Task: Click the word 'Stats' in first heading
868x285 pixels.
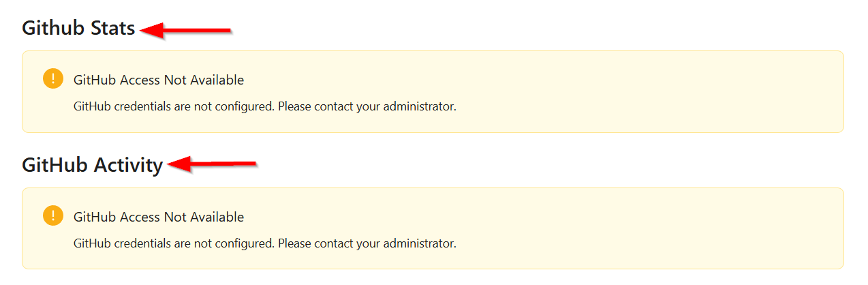Action: coord(113,28)
